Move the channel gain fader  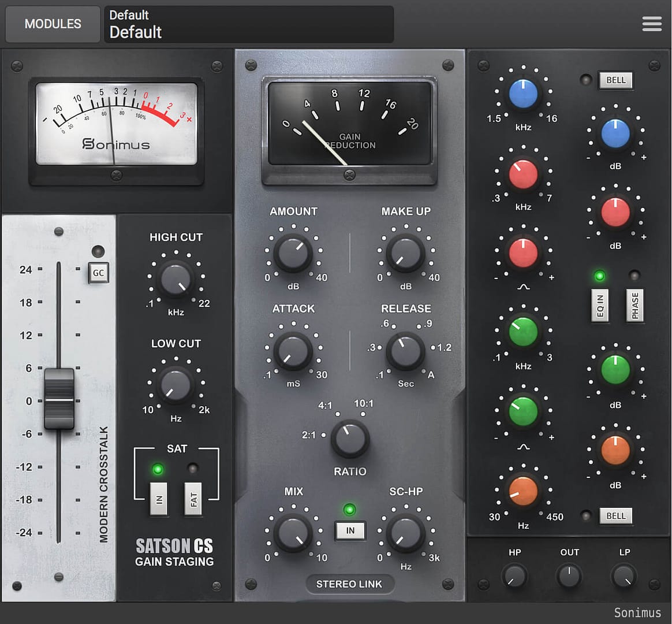(59, 399)
